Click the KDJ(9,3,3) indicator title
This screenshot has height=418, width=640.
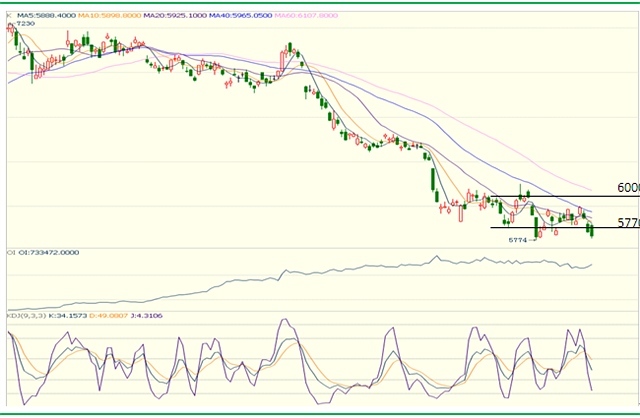tap(26, 316)
